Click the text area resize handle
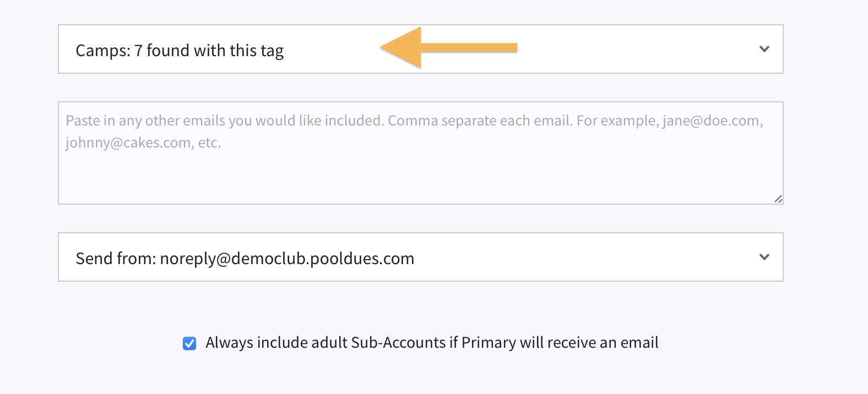Image resolution: width=868 pixels, height=394 pixels. coord(778,199)
